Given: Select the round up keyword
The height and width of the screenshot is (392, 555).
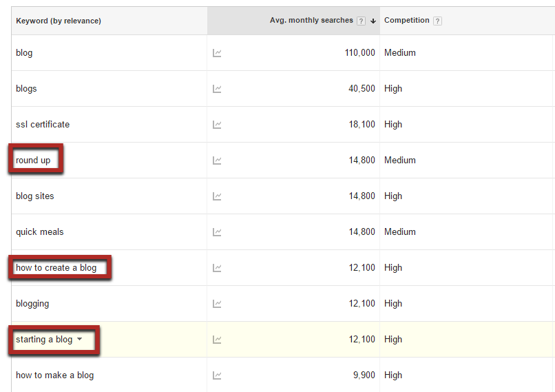Looking at the screenshot, I should (x=33, y=161).
